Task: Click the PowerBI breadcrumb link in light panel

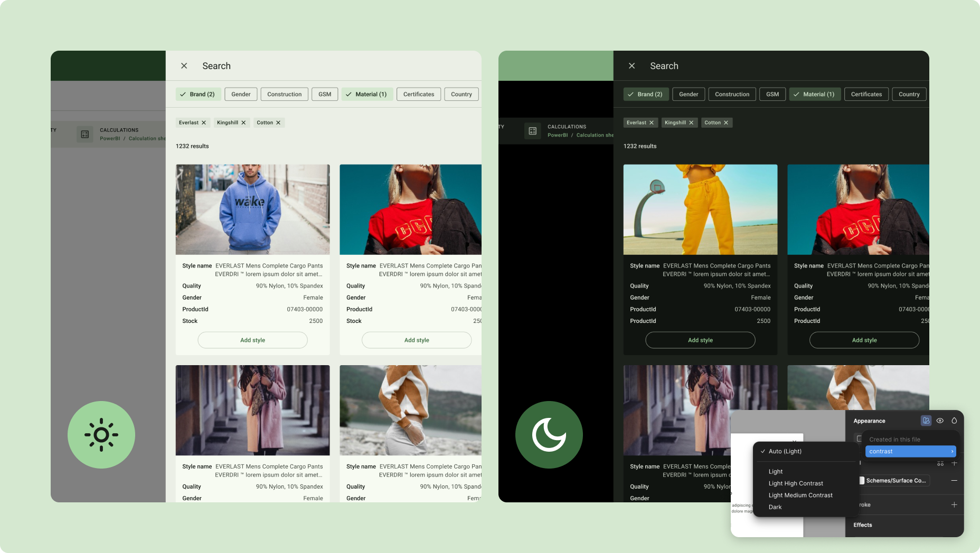Action: [110, 138]
